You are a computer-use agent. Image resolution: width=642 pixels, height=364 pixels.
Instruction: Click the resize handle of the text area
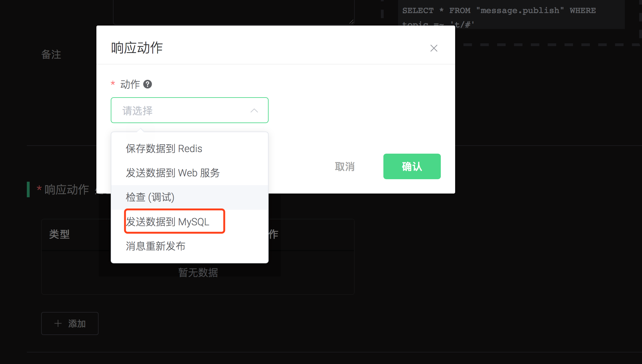(351, 21)
